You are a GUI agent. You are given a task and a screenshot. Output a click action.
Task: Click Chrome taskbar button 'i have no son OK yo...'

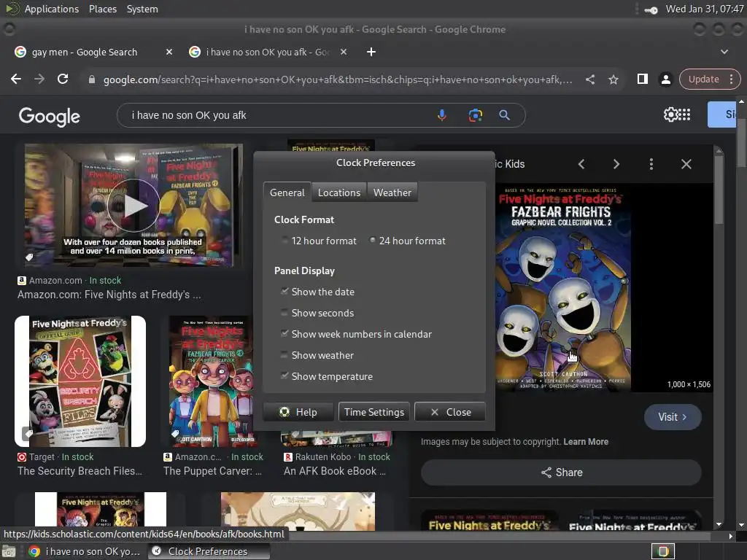[86, 551]
